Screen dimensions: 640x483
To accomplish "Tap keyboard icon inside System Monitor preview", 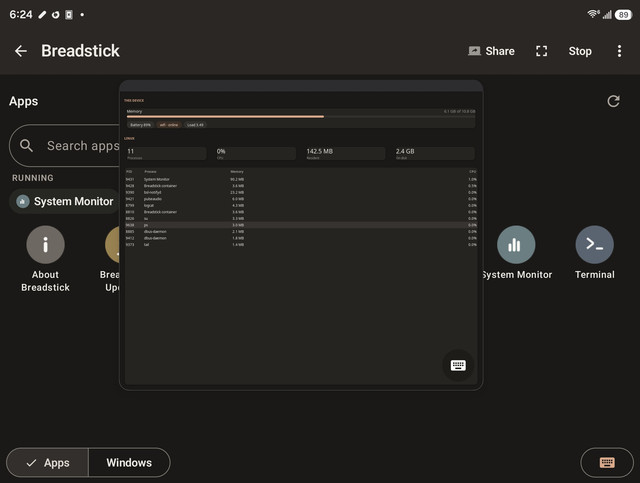I will coord(458,365).
